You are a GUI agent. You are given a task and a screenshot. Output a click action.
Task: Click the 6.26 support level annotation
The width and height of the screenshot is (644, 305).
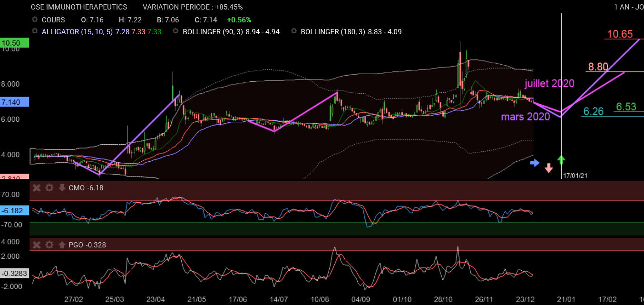[593, 111]
